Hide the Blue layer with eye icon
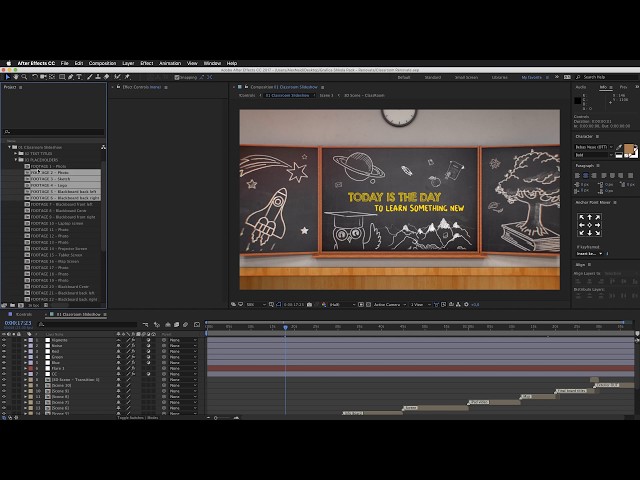 tap(4, 362)
